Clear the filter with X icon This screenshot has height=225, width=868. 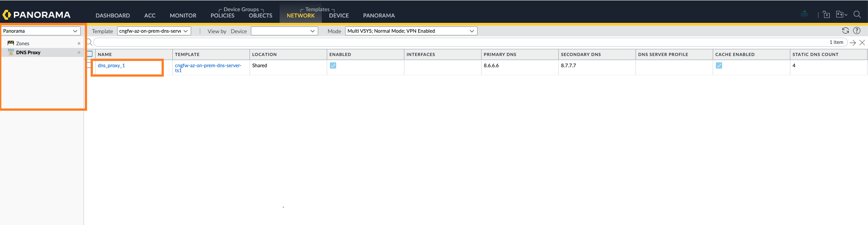point(862,43)
